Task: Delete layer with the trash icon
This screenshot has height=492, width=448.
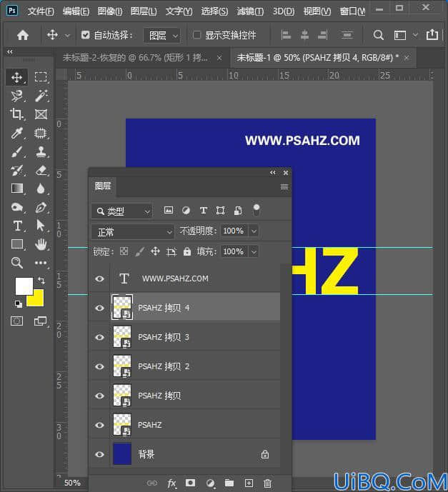Action: point(267,483)
